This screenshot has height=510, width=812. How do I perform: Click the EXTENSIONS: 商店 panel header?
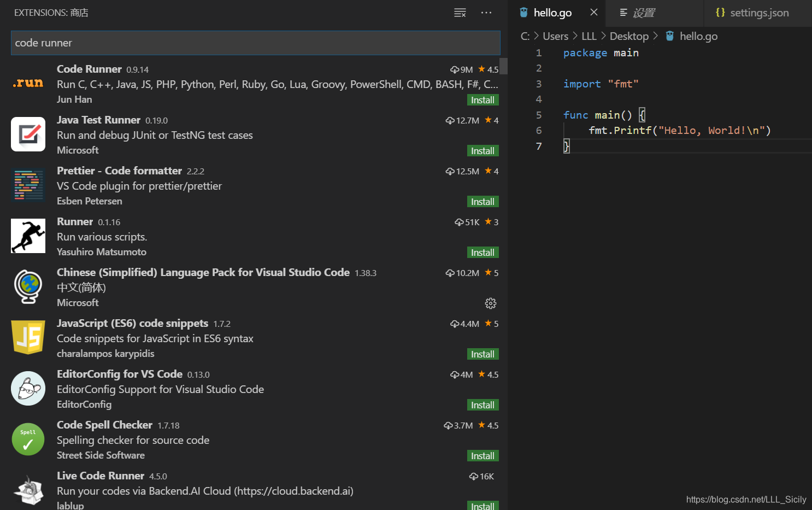click(51, 13)
